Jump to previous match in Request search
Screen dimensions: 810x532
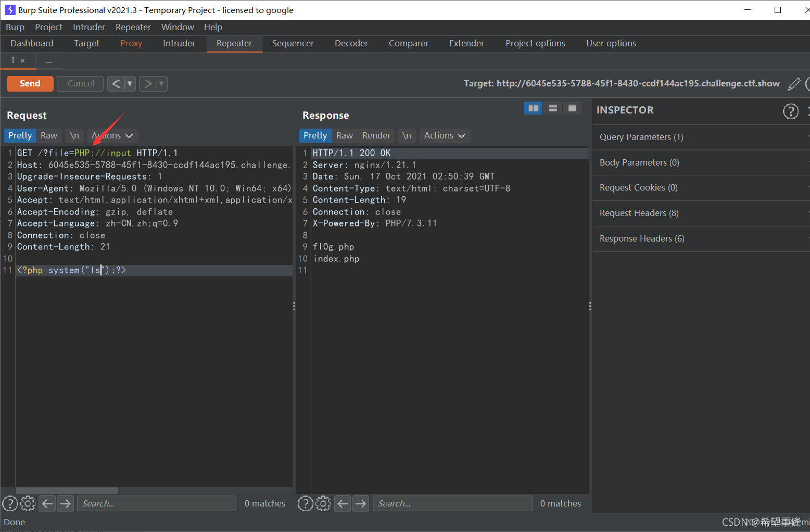[x=47, y=503]
